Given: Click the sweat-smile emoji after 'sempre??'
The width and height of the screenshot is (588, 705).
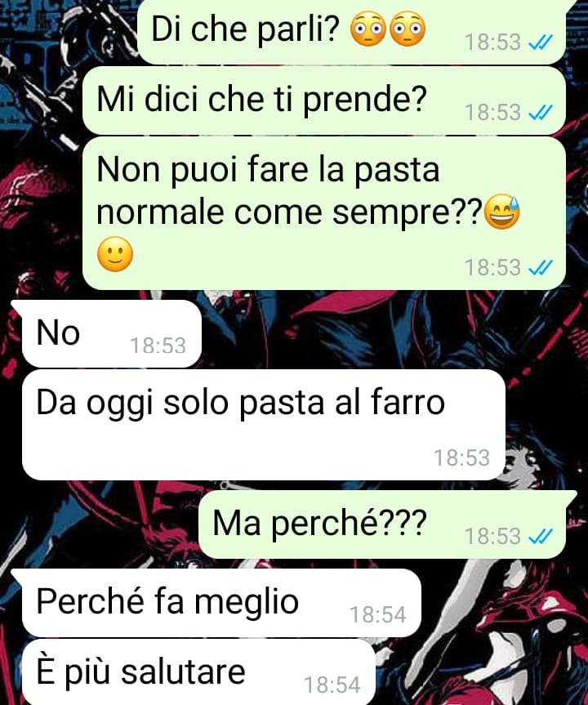Looking at the screenshot, I should click(502, 212).
